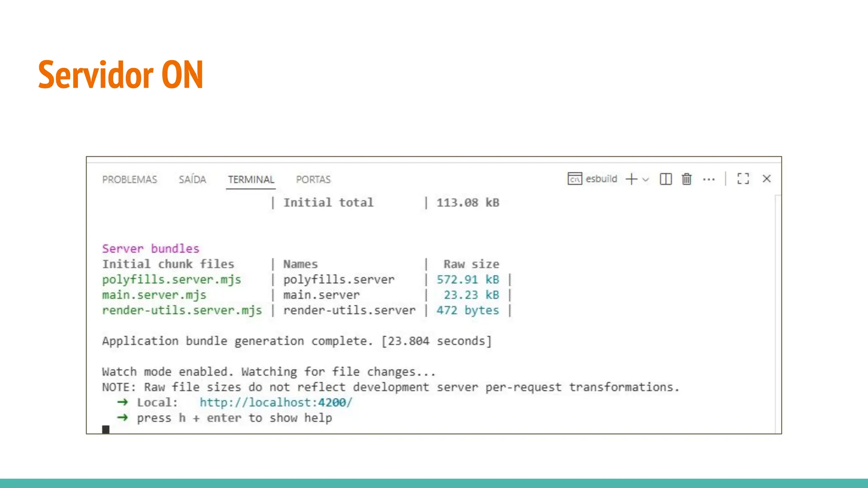Select the TERMINAL tab
The image size is (868, 488).
click(251, 180)
